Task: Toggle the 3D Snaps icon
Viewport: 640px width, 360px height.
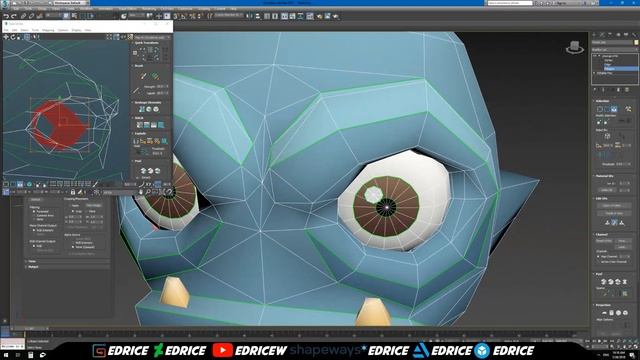Action: point(176,16)
